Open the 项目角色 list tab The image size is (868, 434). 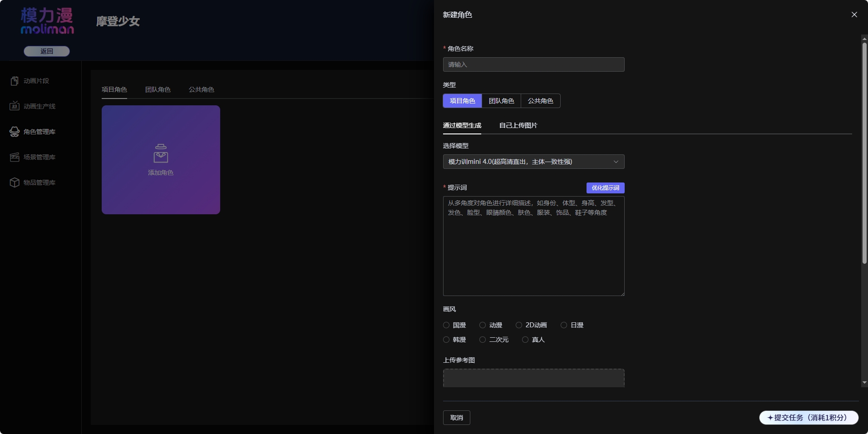pyautogui.click(x=114, y=89)
